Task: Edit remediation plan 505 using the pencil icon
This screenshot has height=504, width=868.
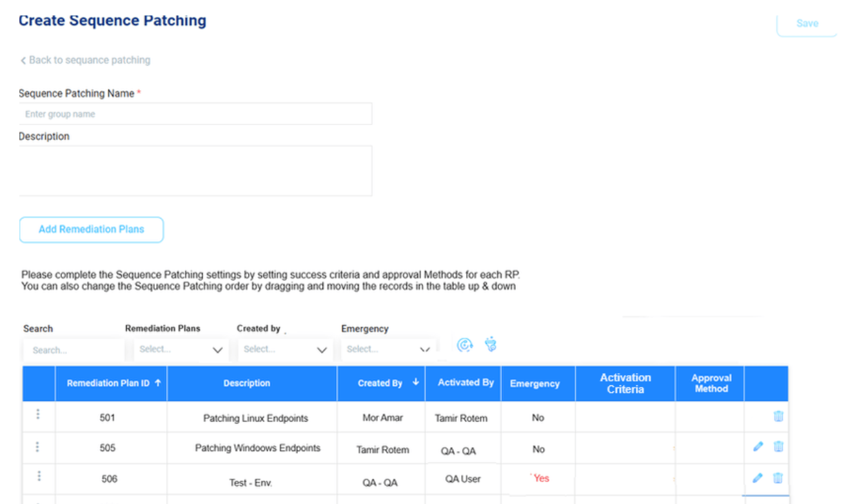Action: [758, 446]
